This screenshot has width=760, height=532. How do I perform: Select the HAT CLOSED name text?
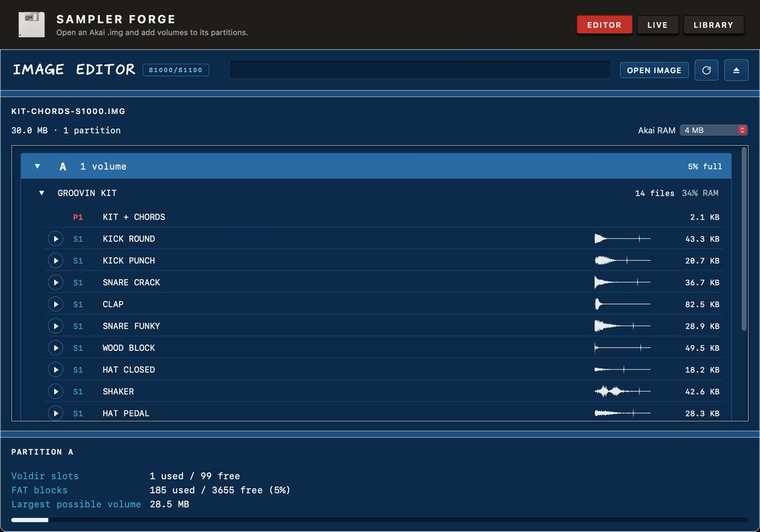click(129, 370)
